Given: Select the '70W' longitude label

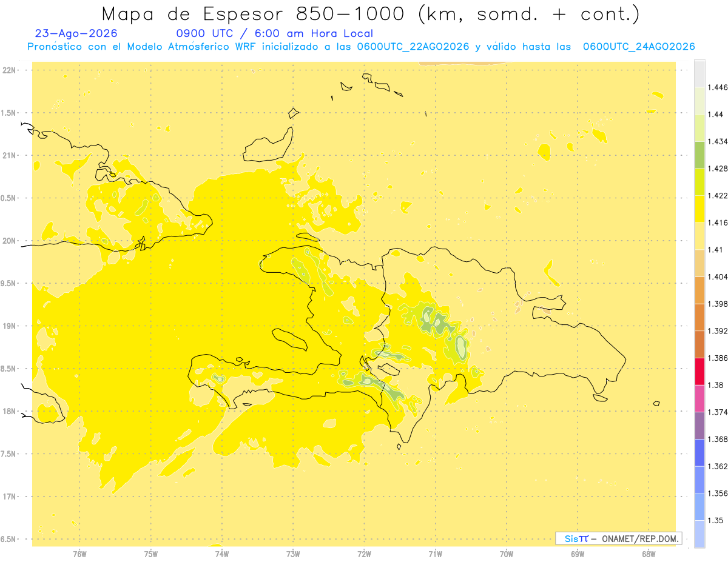Looking at the screenshot, I should (x=507, y=554).
